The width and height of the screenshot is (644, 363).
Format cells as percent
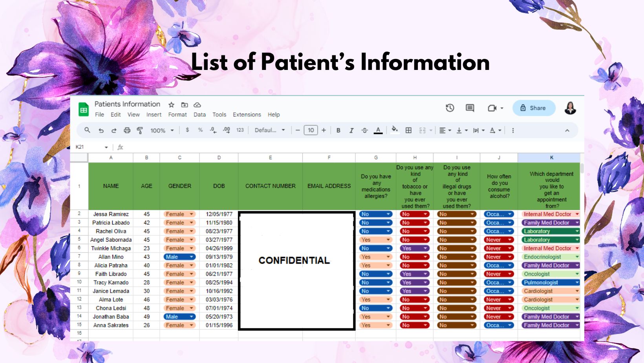200,130
